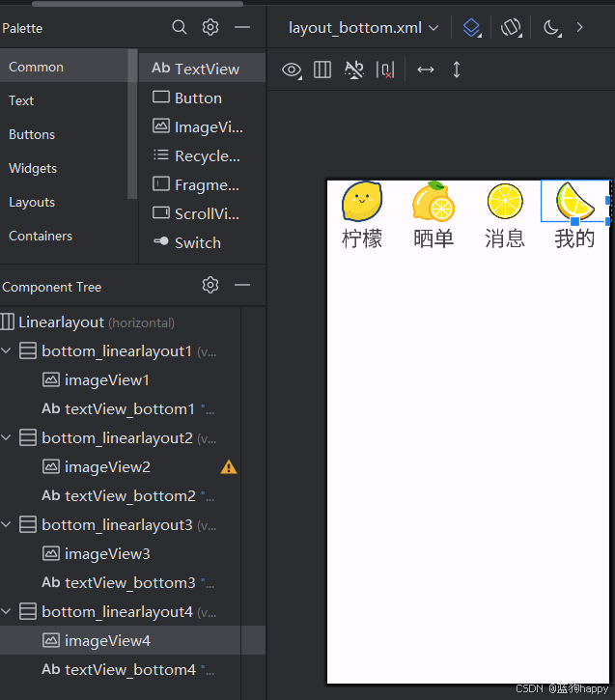Viewport: 615px width, 700px height.
Task: Pick Fragment widget from palette
Action: [x=202, y=184]
